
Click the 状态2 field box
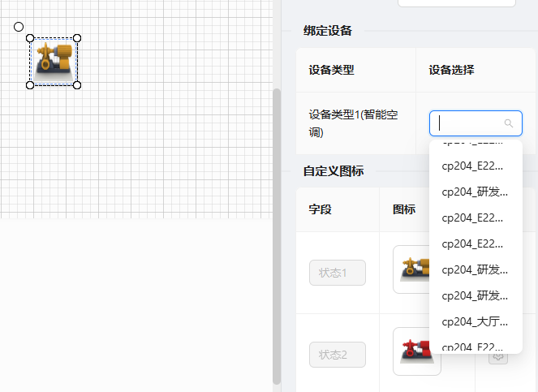[338, 355]
